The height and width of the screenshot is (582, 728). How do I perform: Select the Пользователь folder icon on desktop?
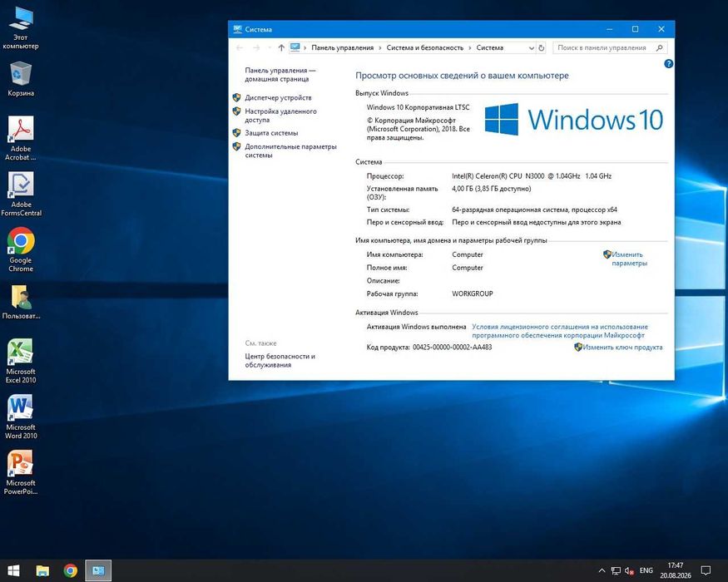click(x=21, y=302)
